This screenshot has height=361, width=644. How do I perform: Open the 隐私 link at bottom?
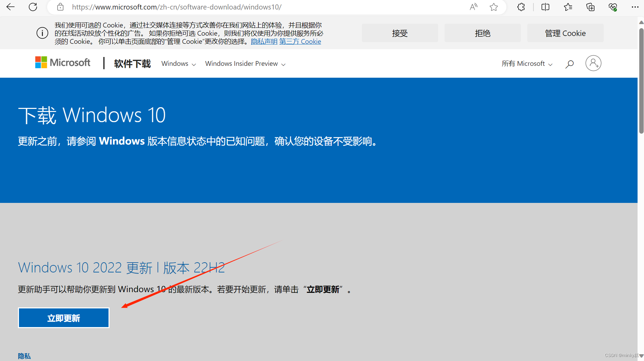pos(24,356)
